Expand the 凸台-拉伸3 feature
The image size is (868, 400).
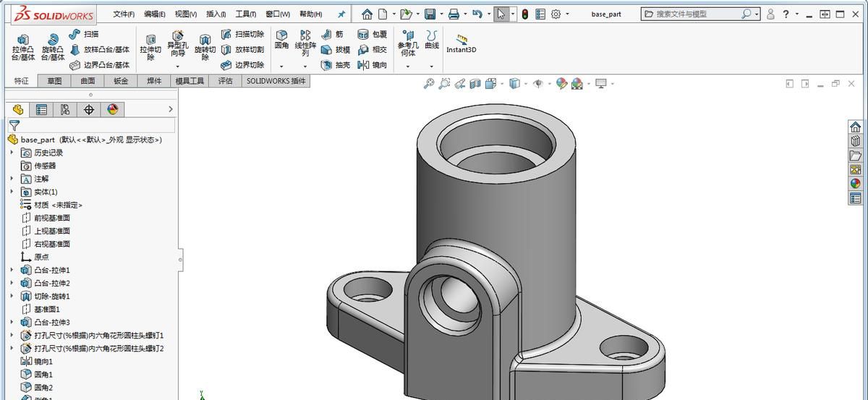coord(12,322)
